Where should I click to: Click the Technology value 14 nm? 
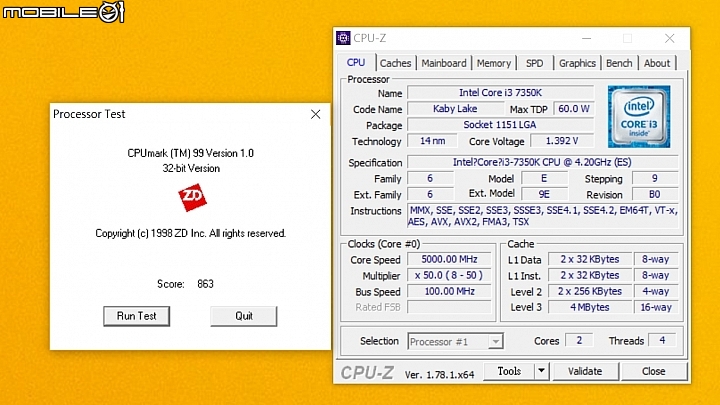[x=433, y=141]
